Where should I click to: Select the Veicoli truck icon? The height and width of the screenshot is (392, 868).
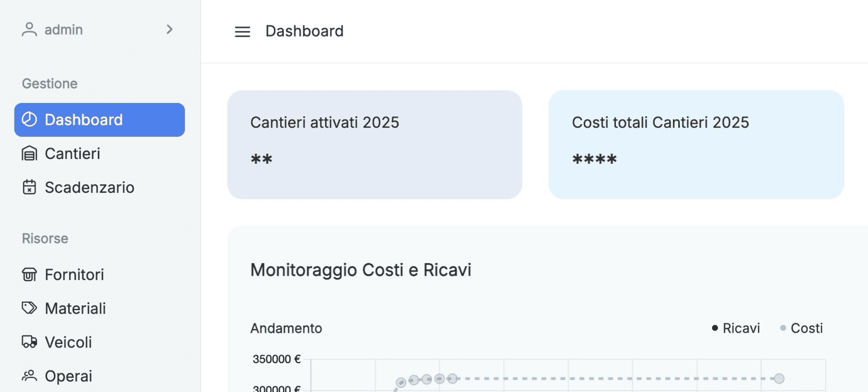(29, 342)
